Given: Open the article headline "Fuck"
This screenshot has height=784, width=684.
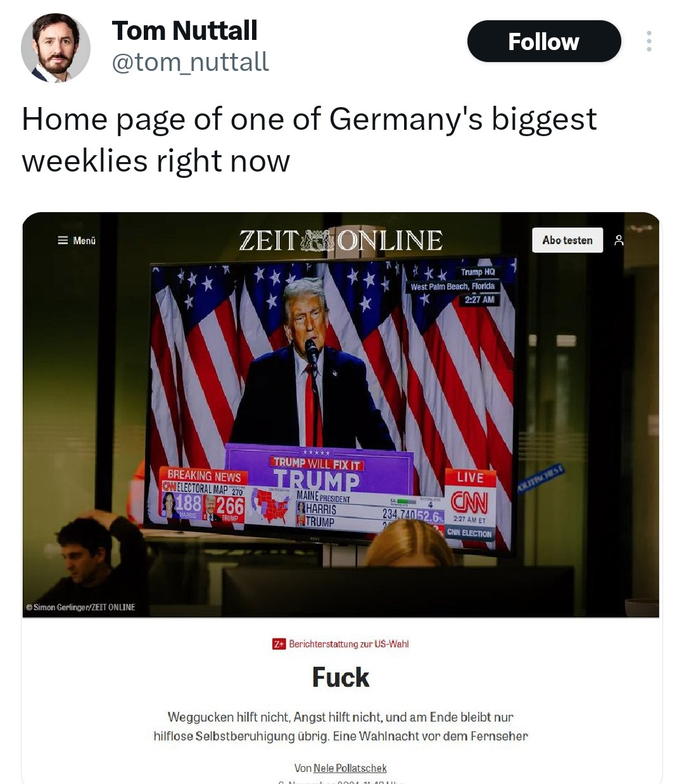Looking at the screenshot, I should (341, 677).
